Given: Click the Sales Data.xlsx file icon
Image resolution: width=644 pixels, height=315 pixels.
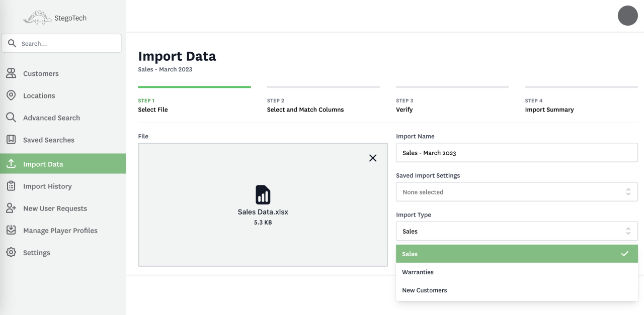Looking at the screenshot, I should pos(263,194).
